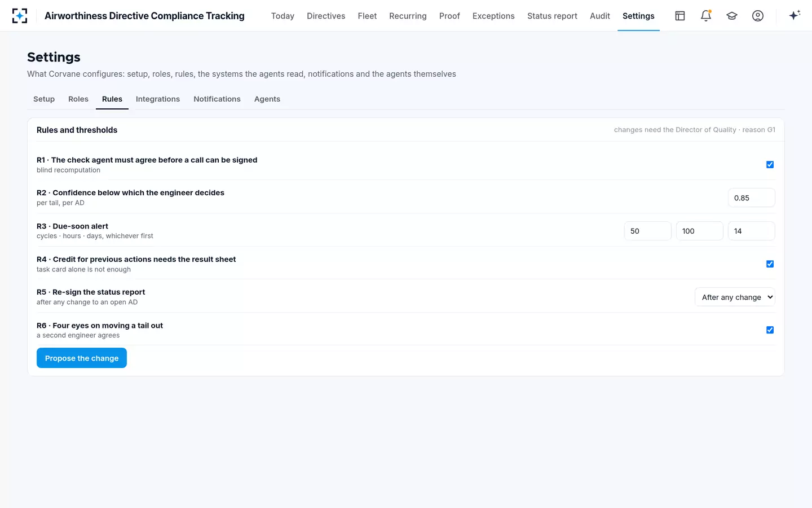Open the R5 'After any change' dropdown

(x=735, y=297)
